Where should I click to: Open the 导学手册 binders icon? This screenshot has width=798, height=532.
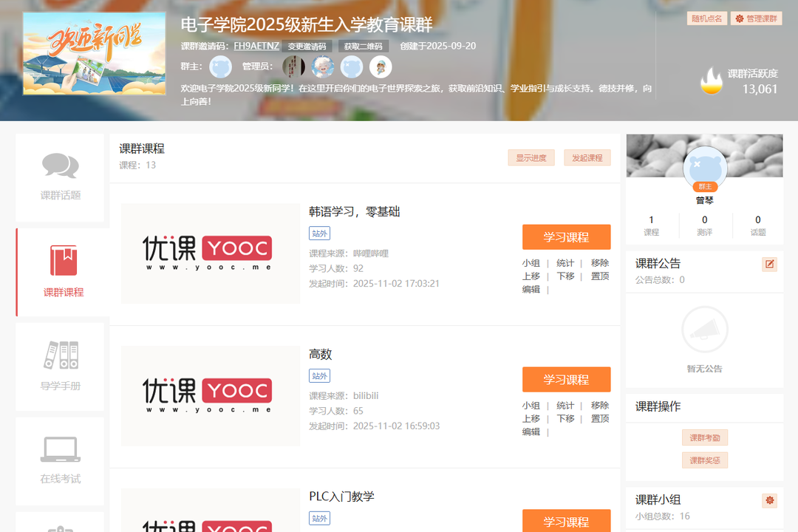pos(61,355)
